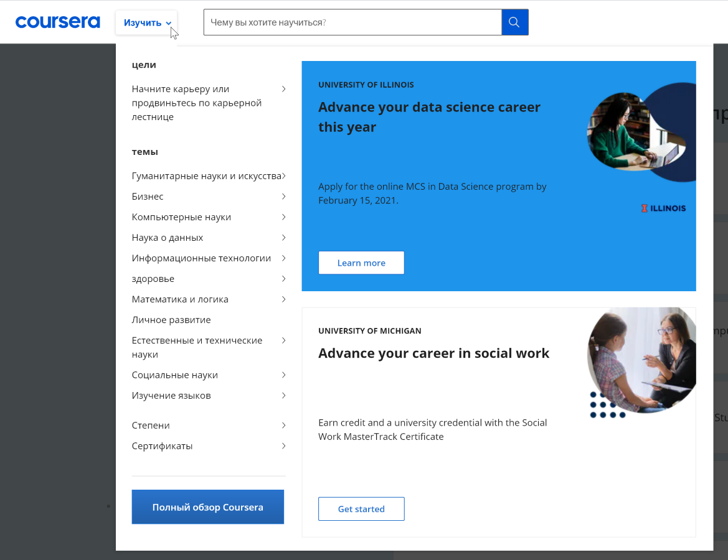728x560 pixels.
Task: Click the Illinois logo in the banner
Action: pos(663,208)
